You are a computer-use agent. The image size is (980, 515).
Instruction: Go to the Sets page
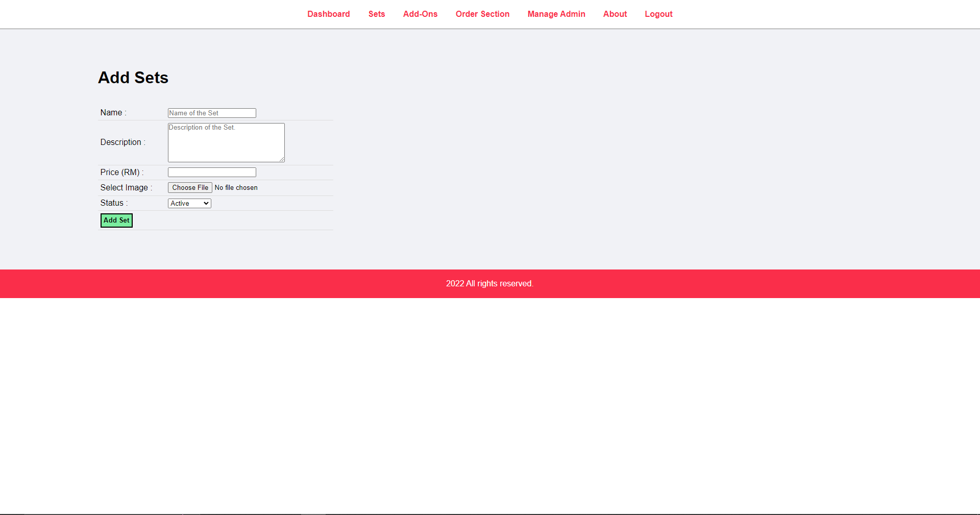click(377, 14)
